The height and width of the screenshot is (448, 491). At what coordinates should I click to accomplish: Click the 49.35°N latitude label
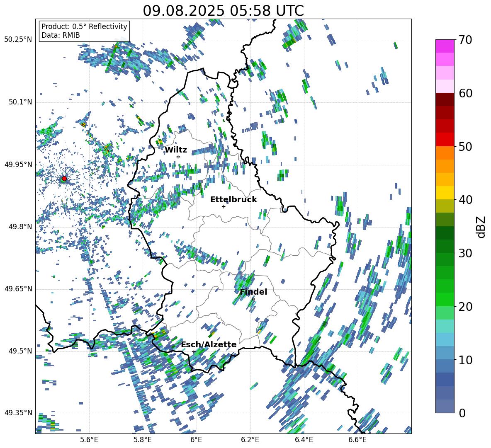point(18,413)
